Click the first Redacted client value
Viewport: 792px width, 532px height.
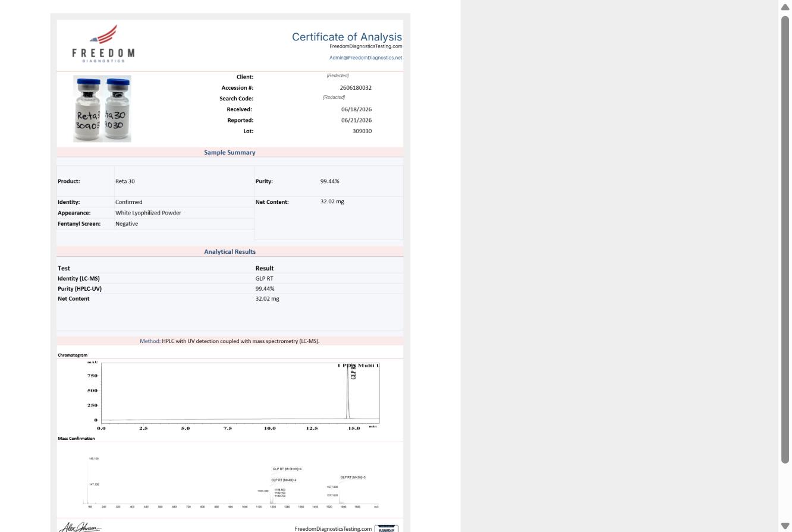[x=338, y=75]
